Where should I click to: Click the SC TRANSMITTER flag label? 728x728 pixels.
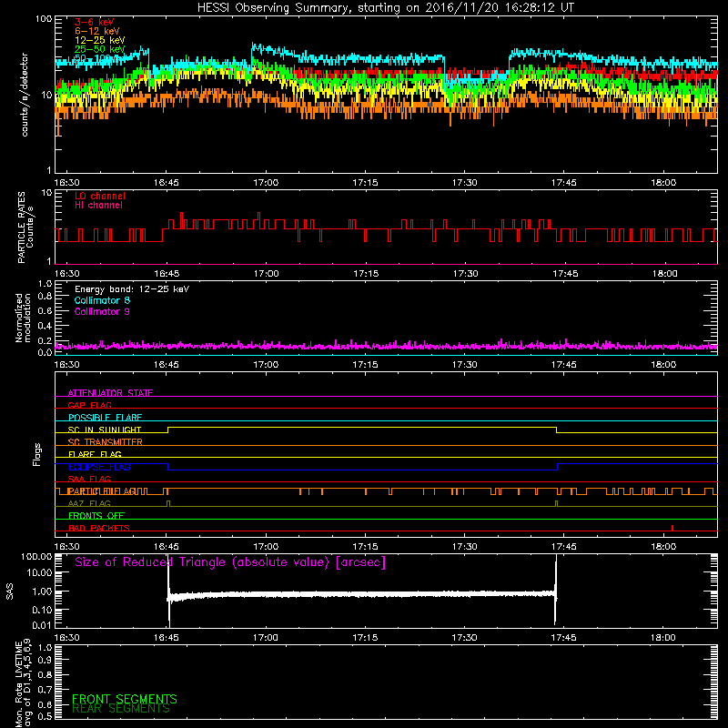(106, 441)
